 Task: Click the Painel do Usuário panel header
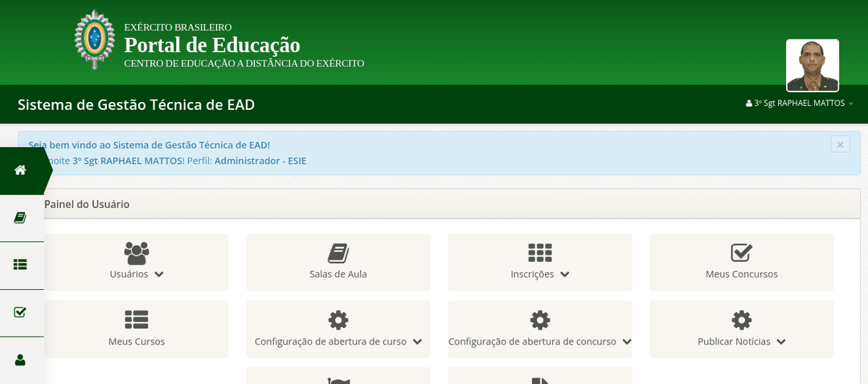coord(87,204)
